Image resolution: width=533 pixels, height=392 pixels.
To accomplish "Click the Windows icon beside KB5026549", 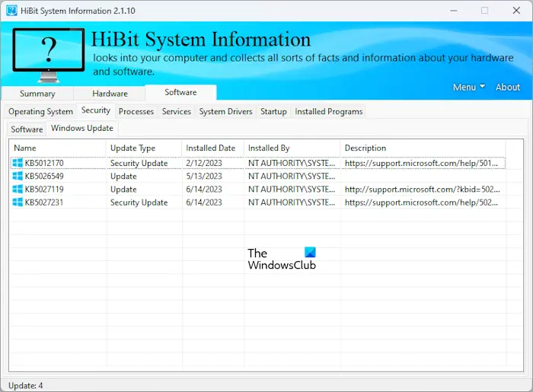I will click(x=18, y=176).
